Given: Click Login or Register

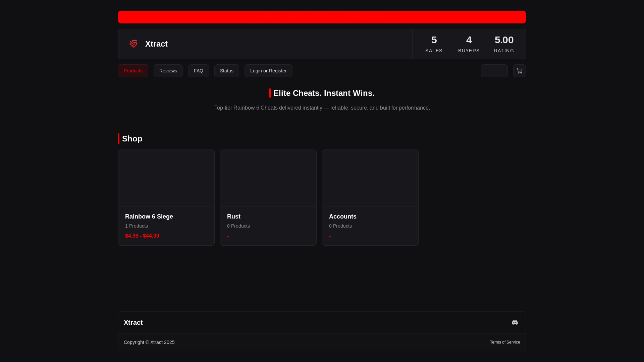Looking at the screenshot, I should tap(268, 71).
